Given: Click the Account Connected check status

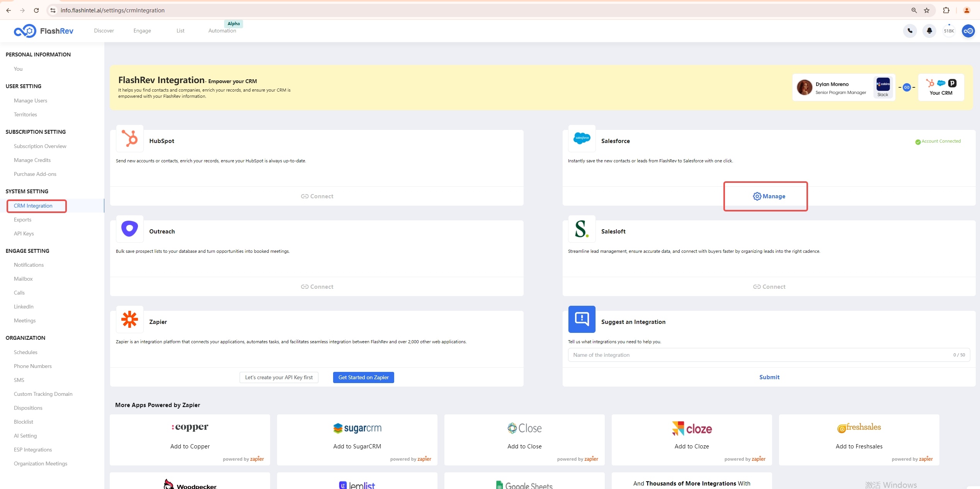Looking at the screenshot, I should (938, 141).
